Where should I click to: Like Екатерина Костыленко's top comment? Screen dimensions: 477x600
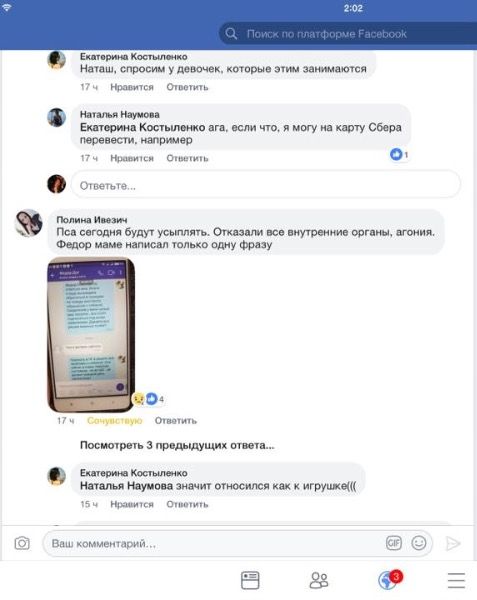coord(132,87)
